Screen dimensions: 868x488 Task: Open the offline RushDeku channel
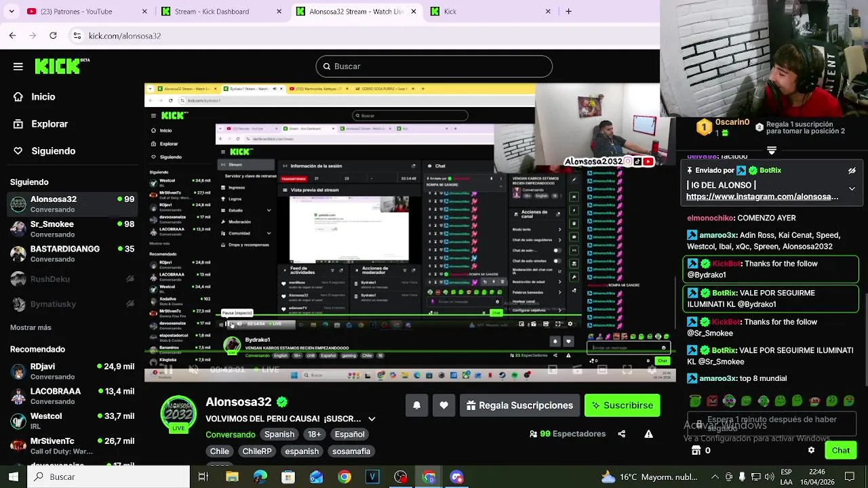click(x=72, y=279)
